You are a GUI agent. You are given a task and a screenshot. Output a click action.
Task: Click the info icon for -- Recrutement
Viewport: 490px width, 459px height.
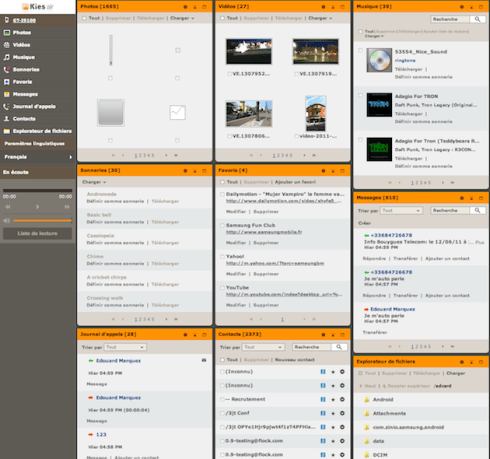pyautogui.click(x=323, y=399)
